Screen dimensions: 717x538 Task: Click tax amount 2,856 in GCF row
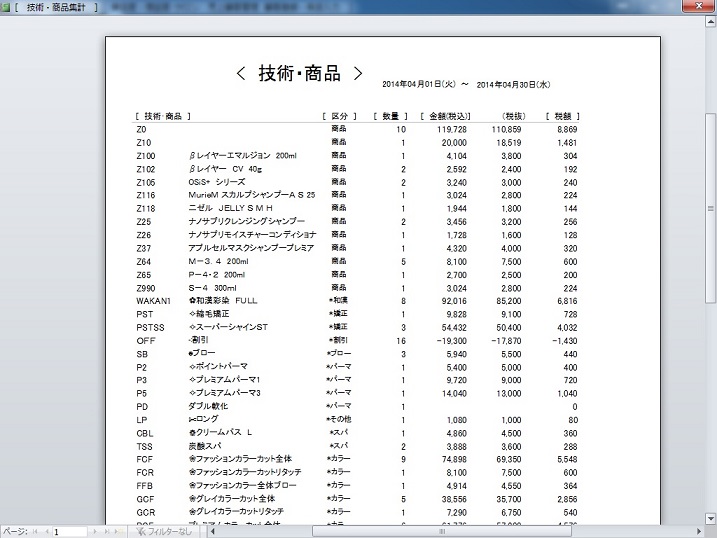coord(567,499)
